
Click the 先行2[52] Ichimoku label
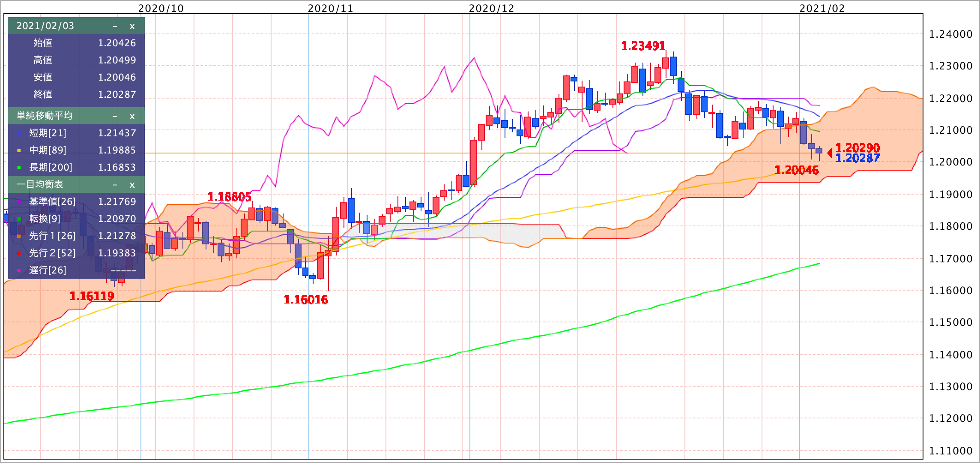[x=52, y=253]
